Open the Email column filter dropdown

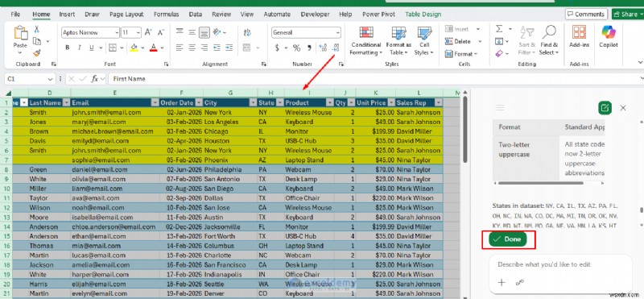(155, 103)
